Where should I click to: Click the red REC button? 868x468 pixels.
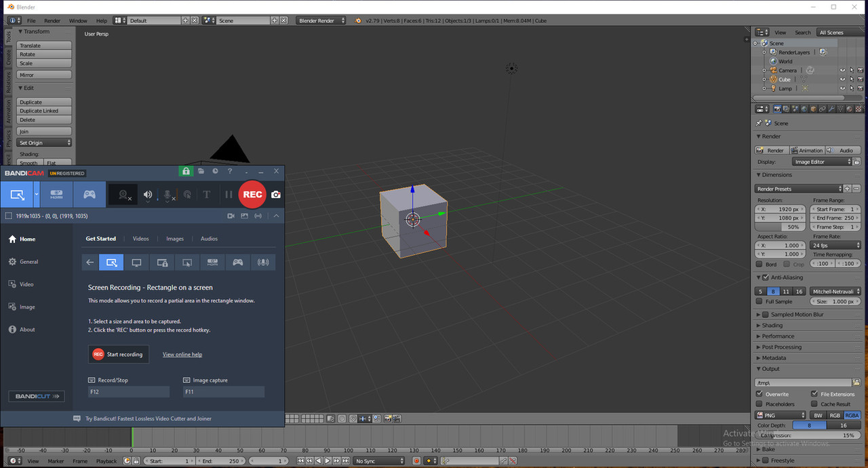click(252, 195)
